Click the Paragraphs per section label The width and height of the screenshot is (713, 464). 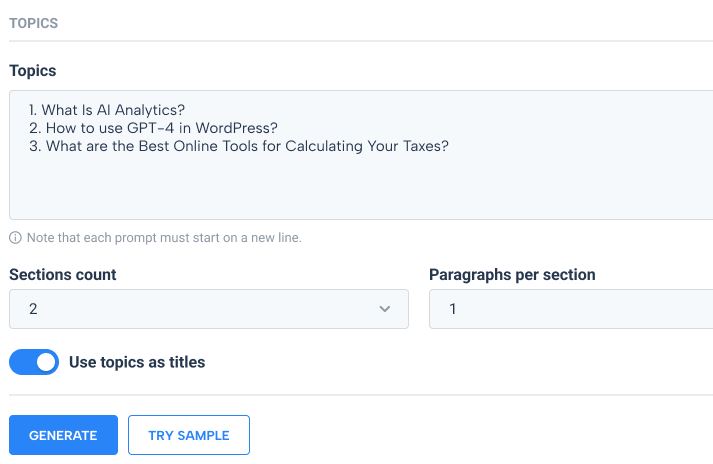(512, 275)
